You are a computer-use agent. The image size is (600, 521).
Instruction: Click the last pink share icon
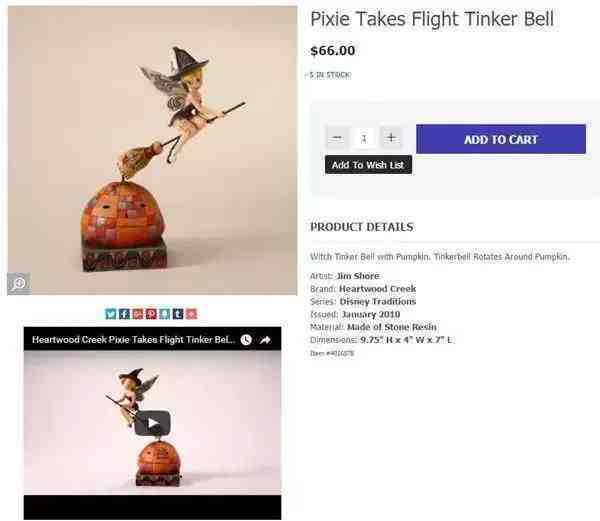(x=191, y=314)
